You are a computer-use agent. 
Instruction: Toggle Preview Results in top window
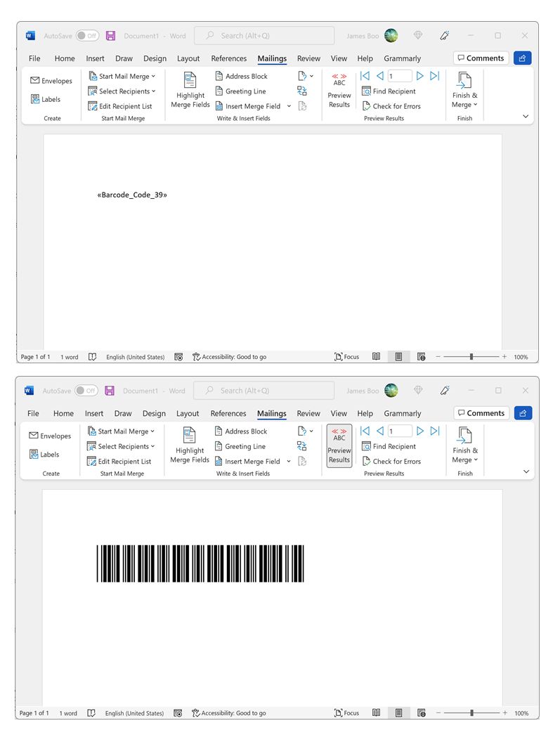[339, 91]
